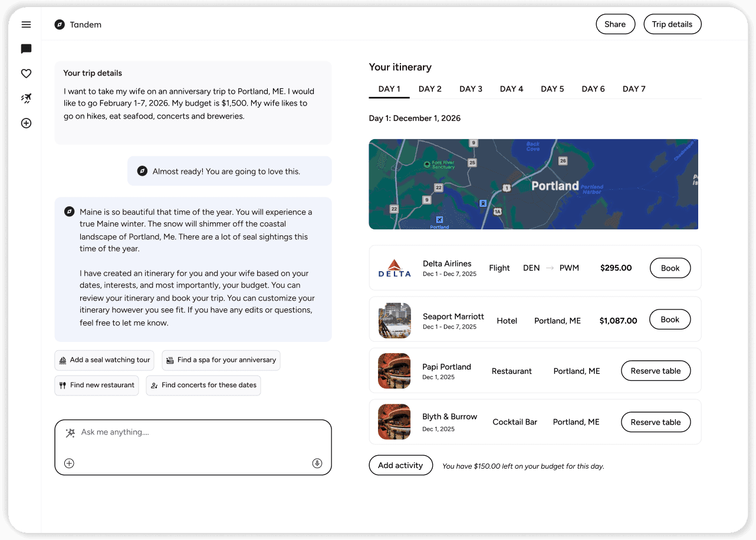Image resolution: width=756 pixels, height=540 pixels.
Task: Open the Seaport Marriott thumbnail image
Action: tap(395, 320)
